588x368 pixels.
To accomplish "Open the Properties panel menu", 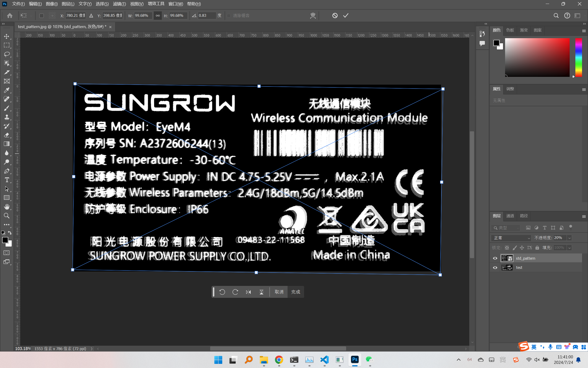I will (x=584, y=89).
